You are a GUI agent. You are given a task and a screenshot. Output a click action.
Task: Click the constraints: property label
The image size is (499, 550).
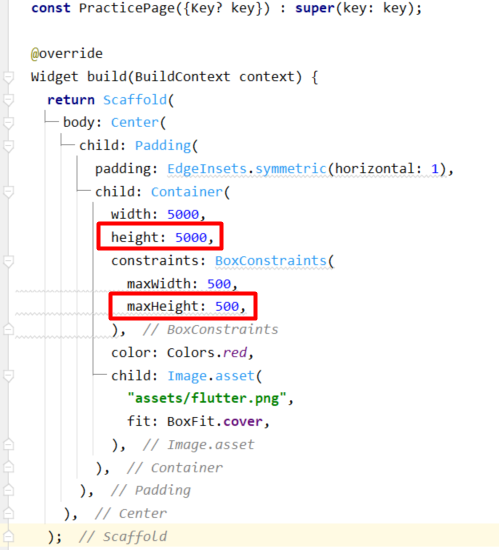[x=159, y=261]
